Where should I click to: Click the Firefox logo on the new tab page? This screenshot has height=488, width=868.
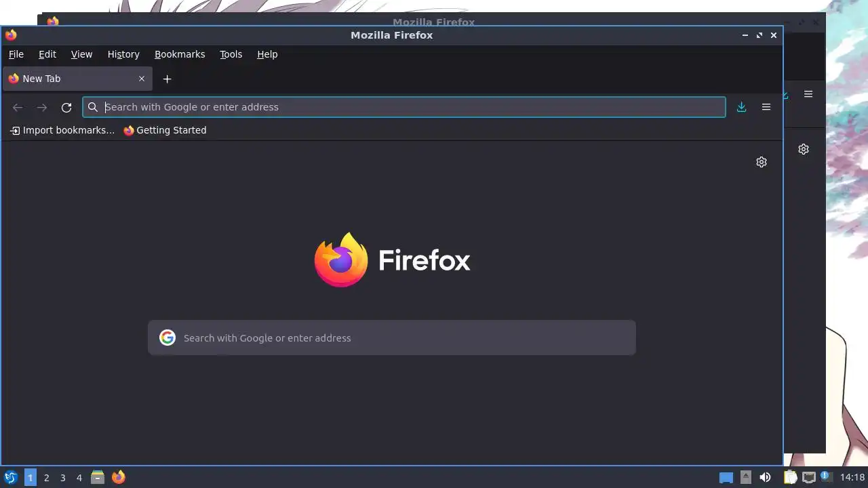pyautogui.click(x=392, y=260)
